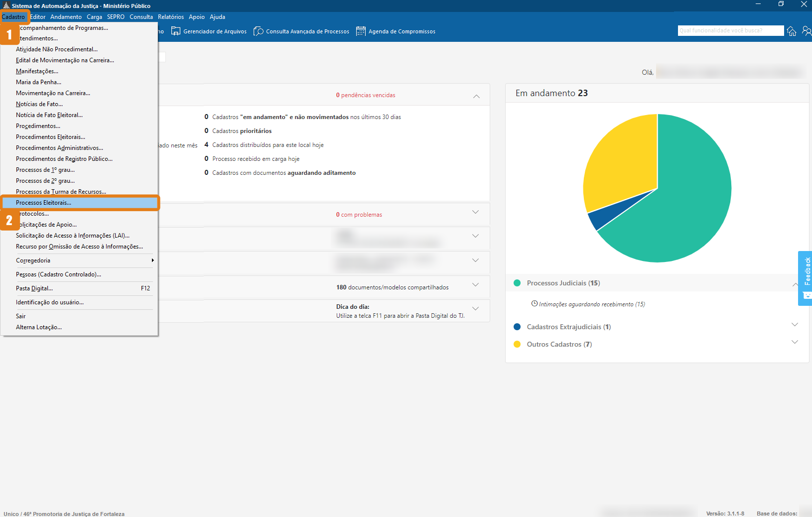Open the Editor menu
Screen dimensions: 812x517
(x=38, y=17)
